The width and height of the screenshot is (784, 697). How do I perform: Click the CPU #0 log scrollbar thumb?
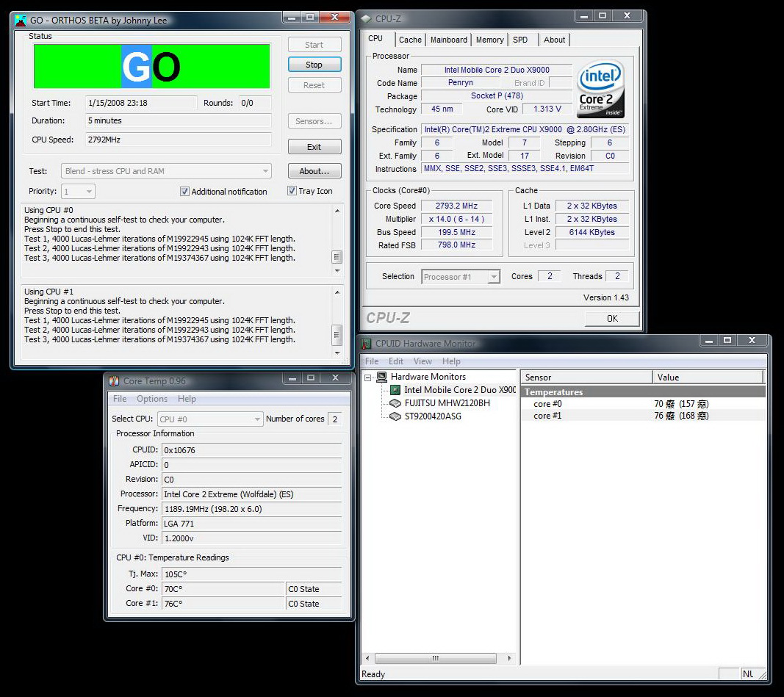pos(337,257)
